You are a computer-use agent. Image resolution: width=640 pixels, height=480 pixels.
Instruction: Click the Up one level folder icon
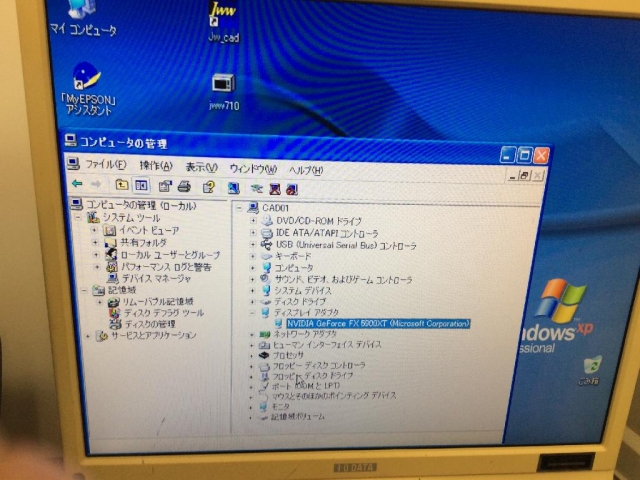pyautogui.click(x=122, y=185)
